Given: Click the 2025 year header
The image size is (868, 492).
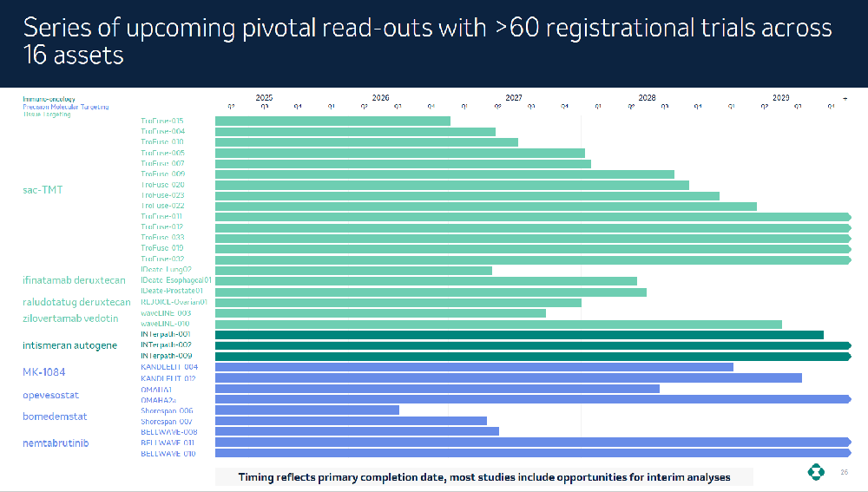Looking at the screenshot, I should click(x=264, y=98).
